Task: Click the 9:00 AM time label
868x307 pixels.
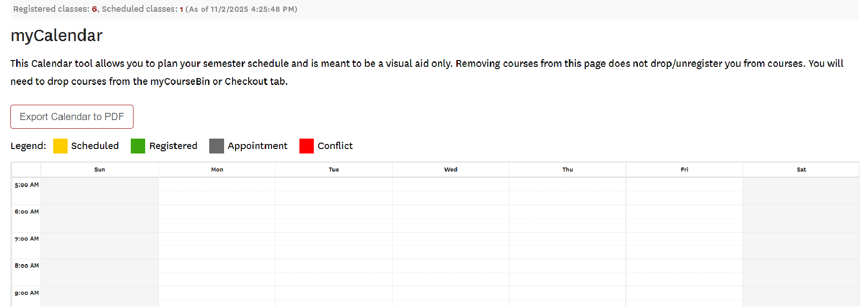Action: tap(27, 293)
